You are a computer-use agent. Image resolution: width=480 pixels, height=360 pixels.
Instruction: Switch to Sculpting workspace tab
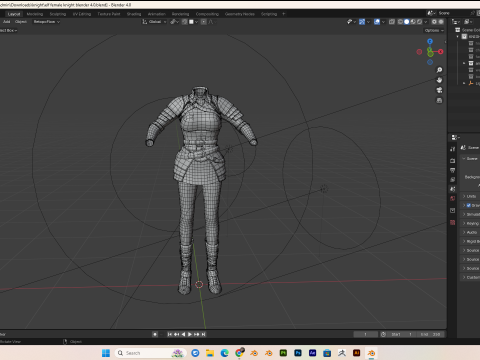click(58, 14)
